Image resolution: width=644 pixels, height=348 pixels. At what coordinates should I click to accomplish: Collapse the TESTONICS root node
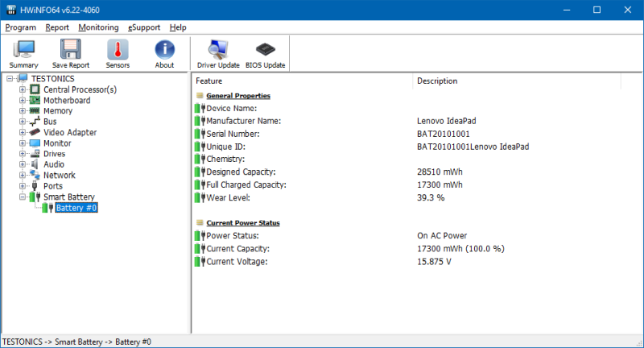click(x=10, y=78)
